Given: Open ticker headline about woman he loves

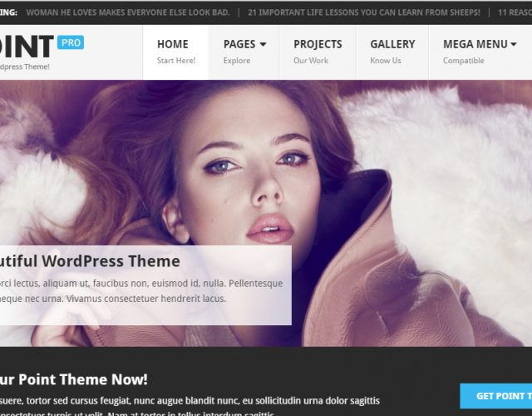Looking at the screenshot, I should click(x=128, y=12).
